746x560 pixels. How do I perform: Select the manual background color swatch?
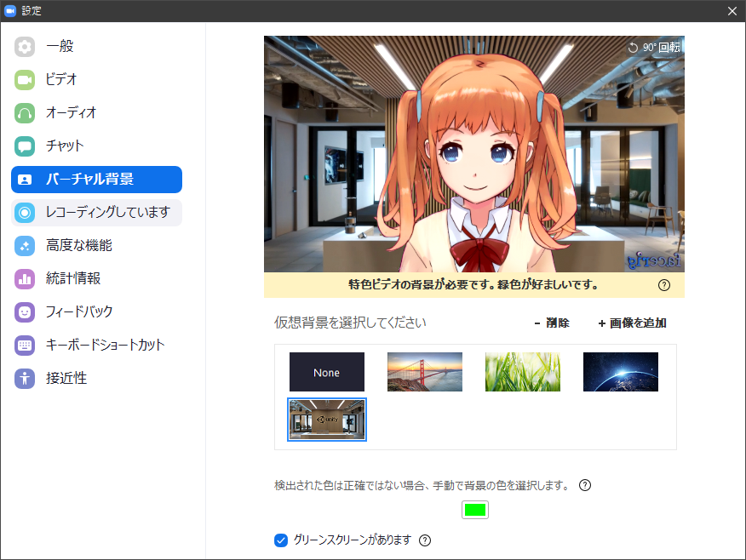pyautogui.click(x=474, y=509)
